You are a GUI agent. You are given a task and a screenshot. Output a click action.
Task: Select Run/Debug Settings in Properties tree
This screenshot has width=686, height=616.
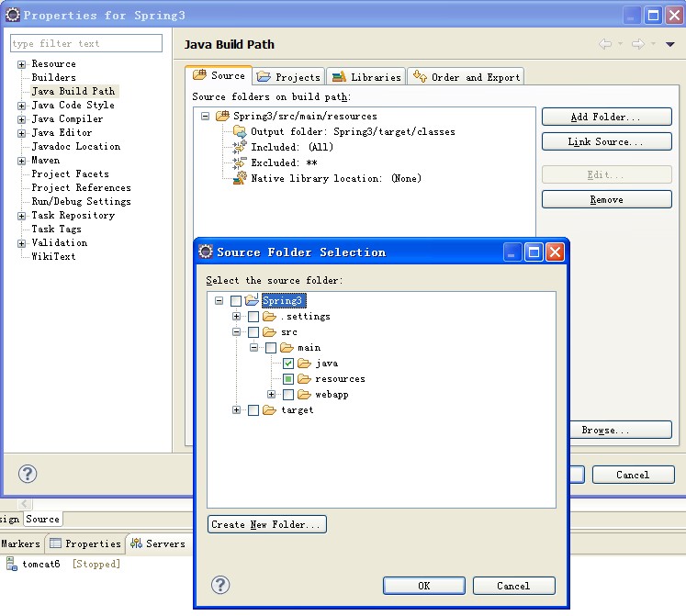tap(81, 201)
